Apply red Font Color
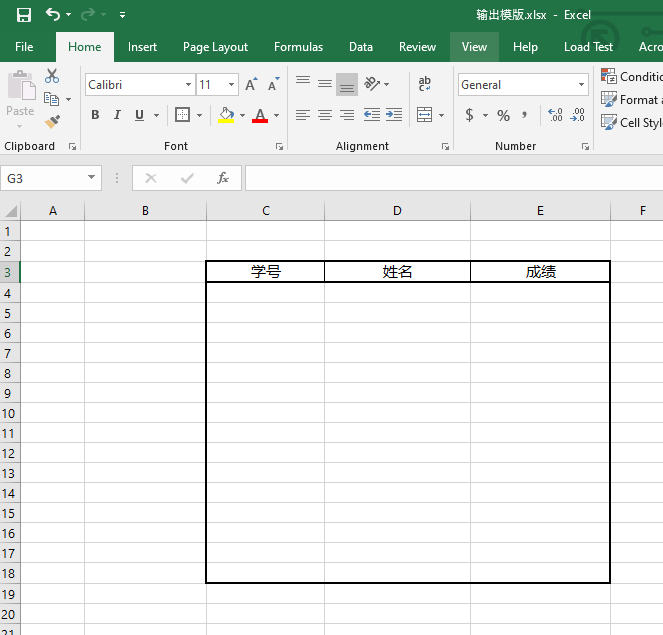The image size is (663, 635). [x=260, y=115]
